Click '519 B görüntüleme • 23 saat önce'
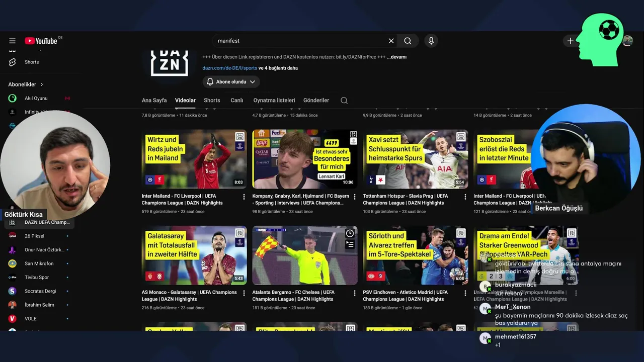This screenshot has height=362, width=644. (173, 212)
